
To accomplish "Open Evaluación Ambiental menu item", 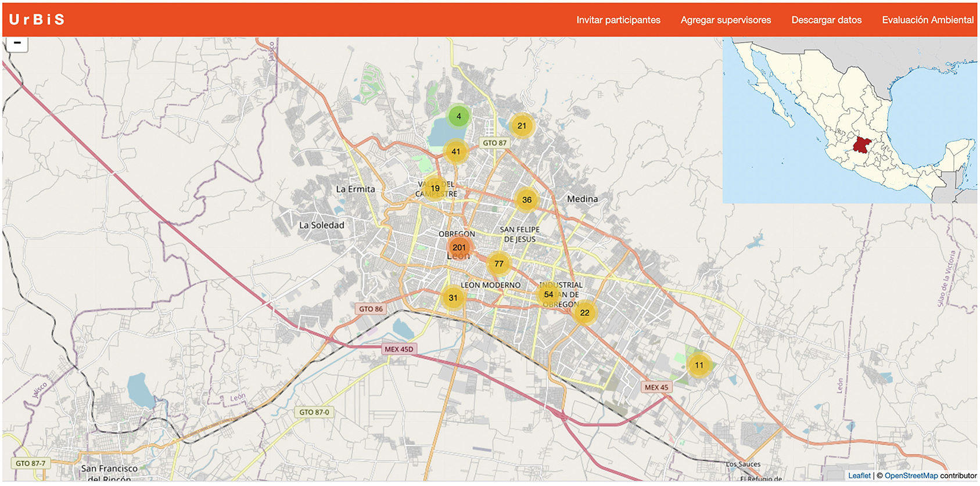I will click(x=928, y=20).
